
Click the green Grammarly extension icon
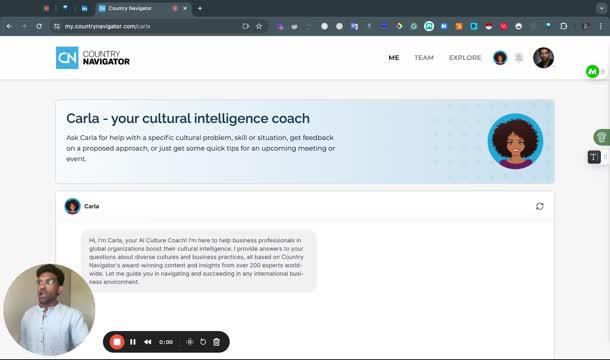coord(414,26)
